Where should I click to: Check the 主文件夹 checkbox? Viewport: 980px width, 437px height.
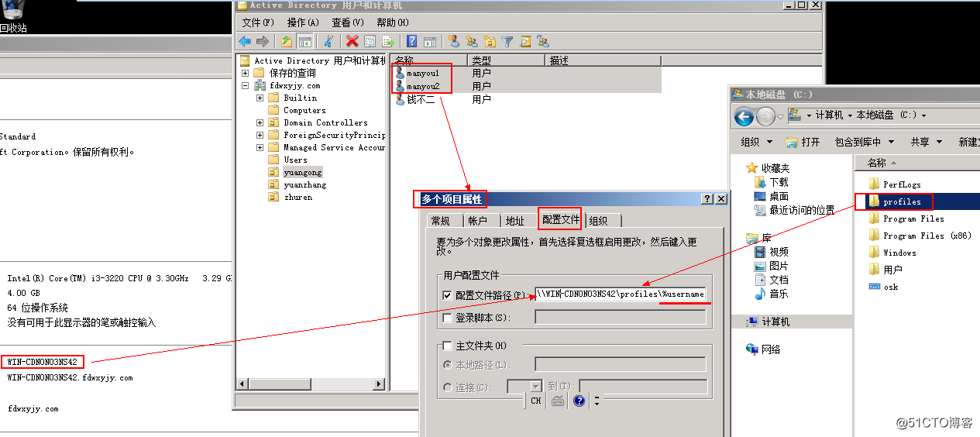pos(447,346)
